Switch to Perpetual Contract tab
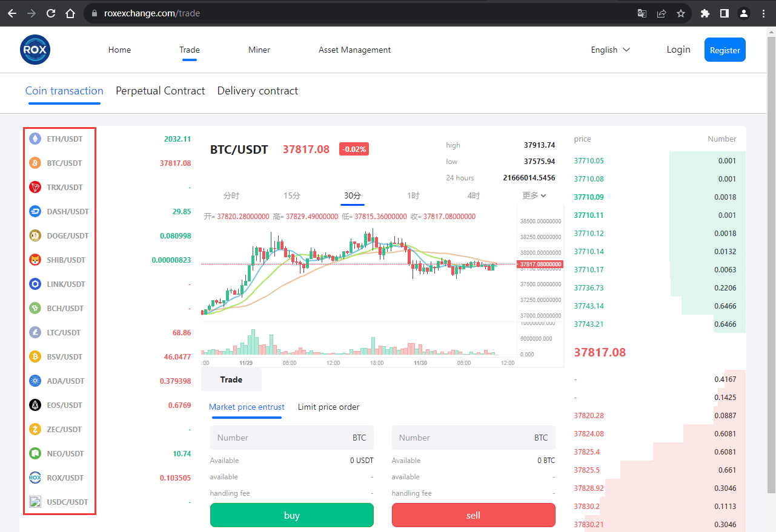Image resolution: width=776 pixels, height=532 pixels. 161,91
